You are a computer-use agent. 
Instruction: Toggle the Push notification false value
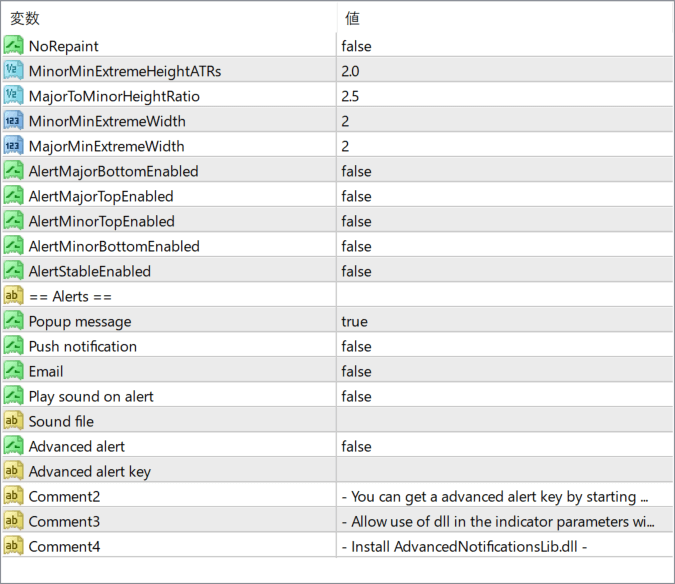[x=504, y=346]
